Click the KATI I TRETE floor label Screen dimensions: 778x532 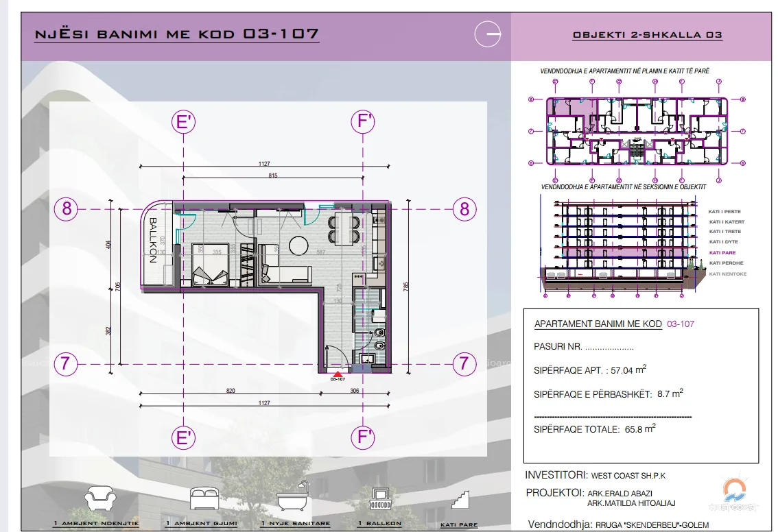click(x=725, y=232)
